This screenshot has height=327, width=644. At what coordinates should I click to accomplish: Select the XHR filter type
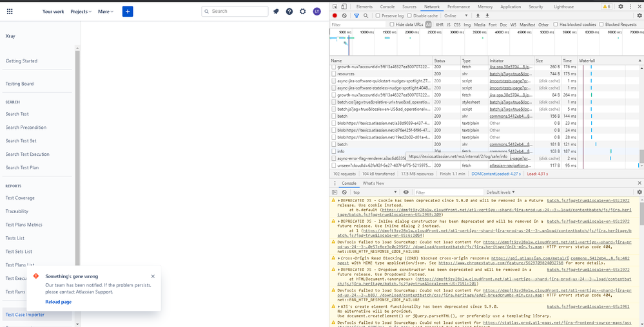pos(440,24)
